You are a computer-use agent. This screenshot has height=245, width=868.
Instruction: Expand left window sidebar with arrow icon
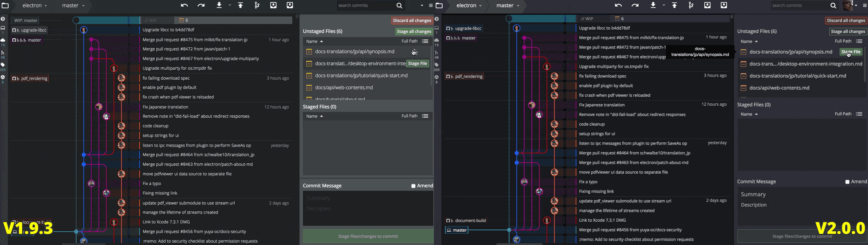tap(3, 19)
